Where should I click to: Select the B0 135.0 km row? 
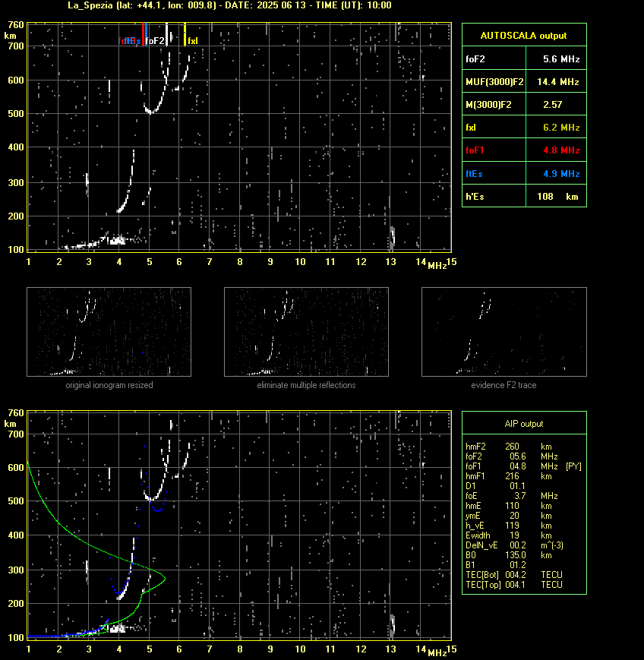coord(509,555)
